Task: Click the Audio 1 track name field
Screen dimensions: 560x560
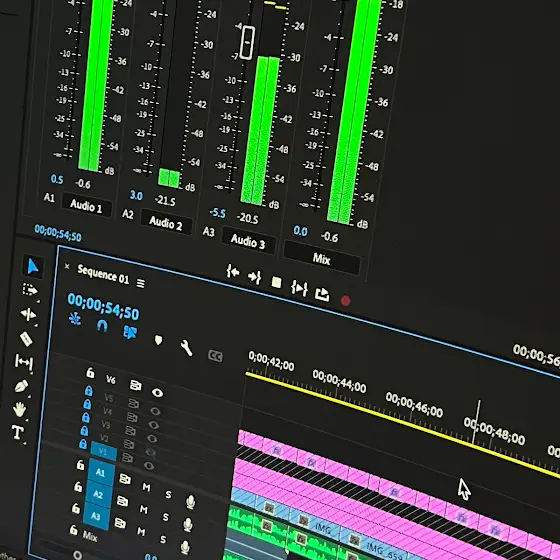Action: coord(86,206)
